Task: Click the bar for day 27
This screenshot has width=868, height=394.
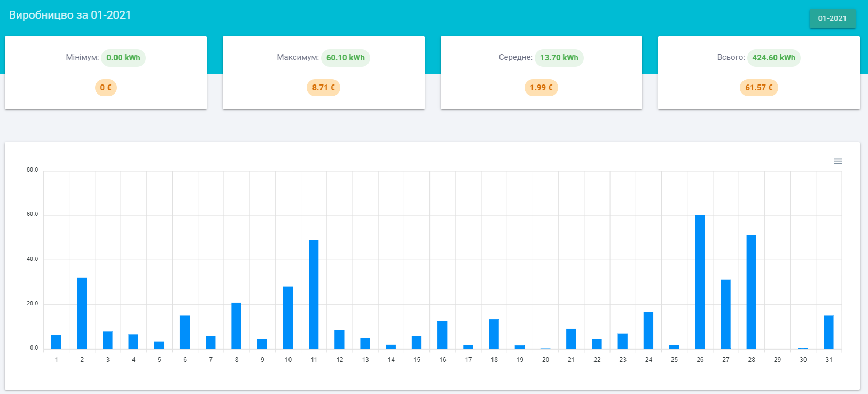Action: [x=725, y=314]
